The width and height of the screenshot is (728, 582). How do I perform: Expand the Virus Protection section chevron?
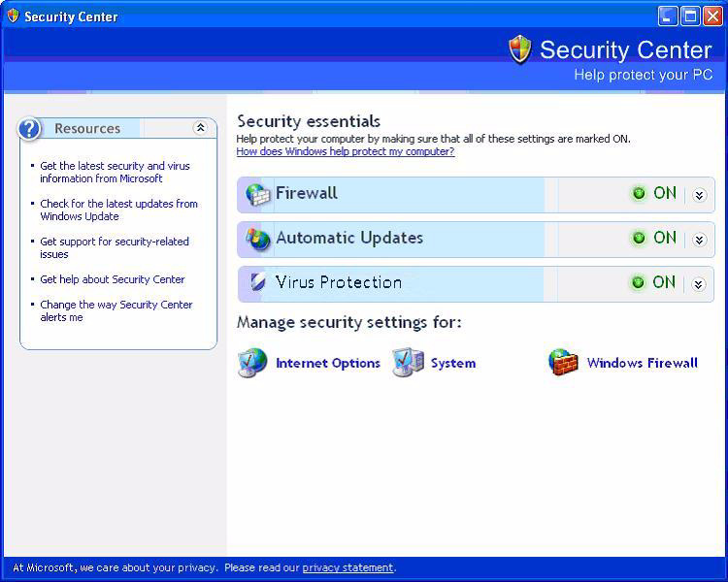point(698,284)
